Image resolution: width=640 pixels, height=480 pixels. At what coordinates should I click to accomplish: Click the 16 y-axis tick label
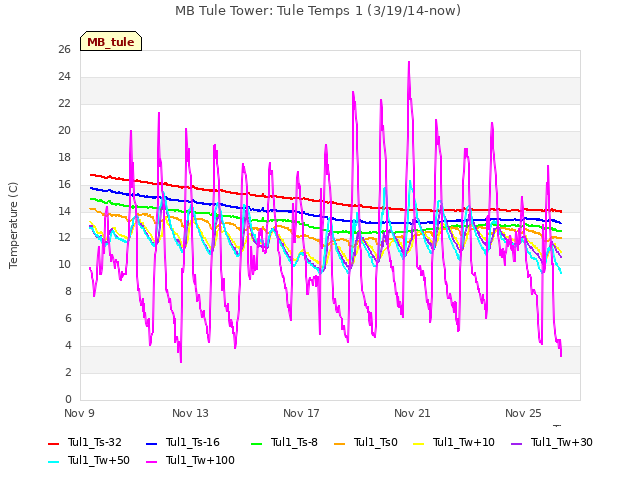point(64,184)
